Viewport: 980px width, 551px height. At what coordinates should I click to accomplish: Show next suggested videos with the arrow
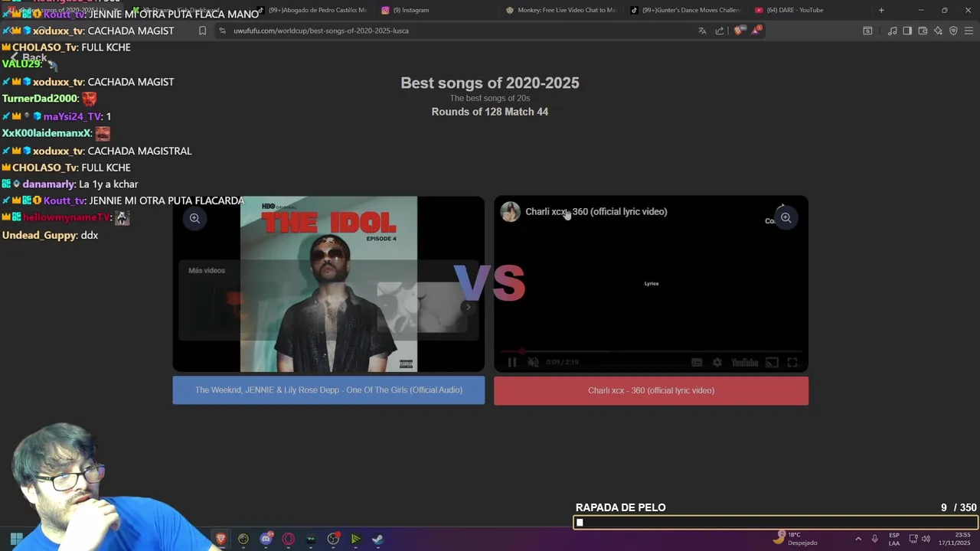(469, 307)
